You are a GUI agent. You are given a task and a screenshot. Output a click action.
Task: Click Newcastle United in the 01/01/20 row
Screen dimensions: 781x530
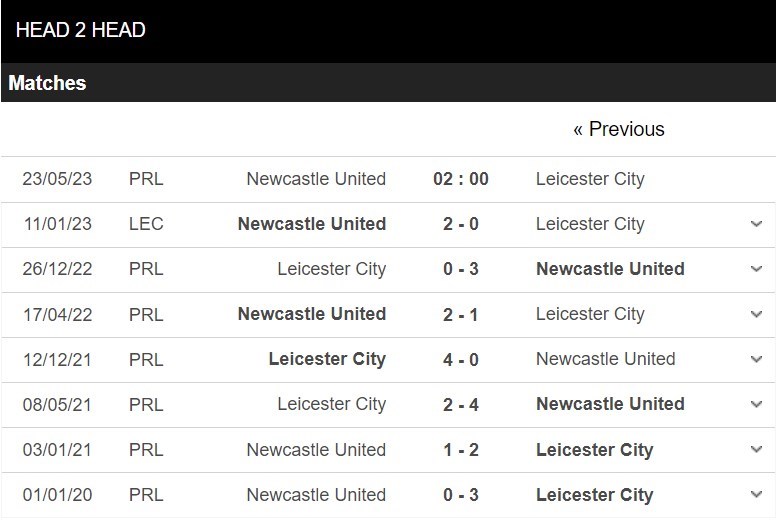point(316,495)
